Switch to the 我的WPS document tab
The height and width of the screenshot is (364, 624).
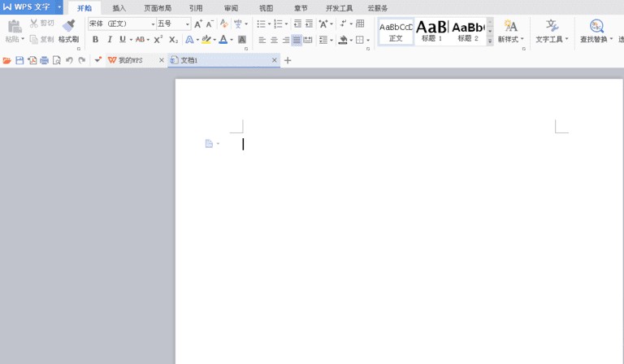[x=131, y=60]
